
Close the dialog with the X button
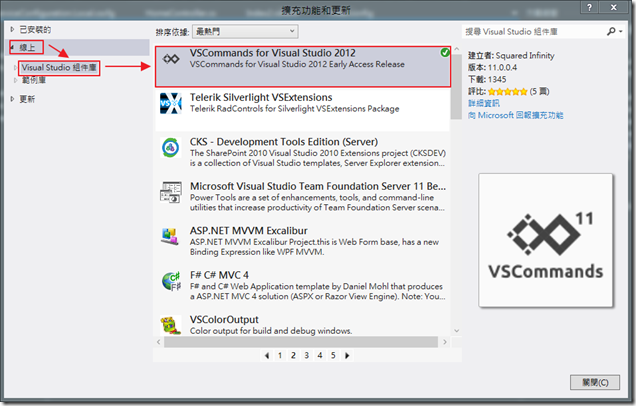pos(614,7)
